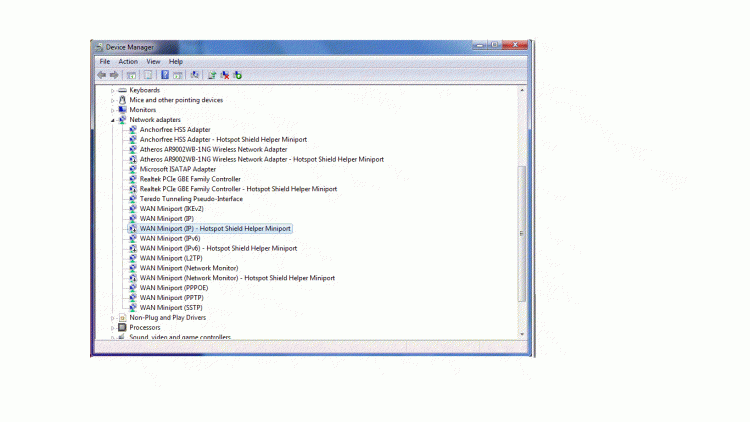Click the Processors category icon
The width and height of the screenshot is (750, 422).
tap(122, 327)
